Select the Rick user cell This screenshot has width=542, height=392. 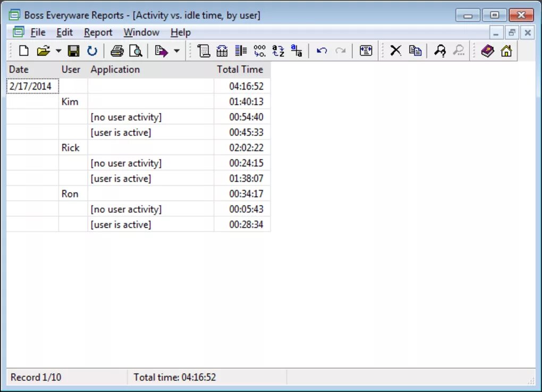[73, 148]
